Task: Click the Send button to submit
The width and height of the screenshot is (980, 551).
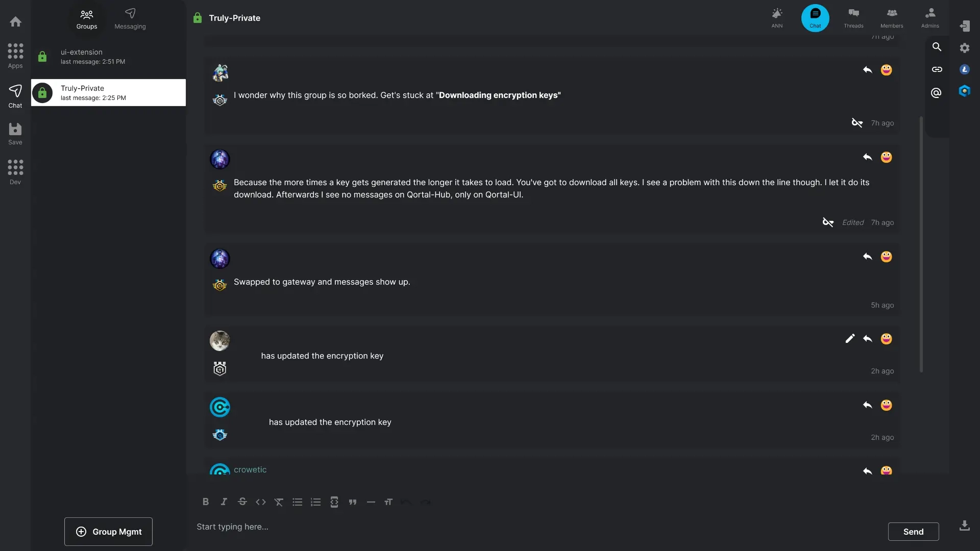Action: [x=913, y=532]
